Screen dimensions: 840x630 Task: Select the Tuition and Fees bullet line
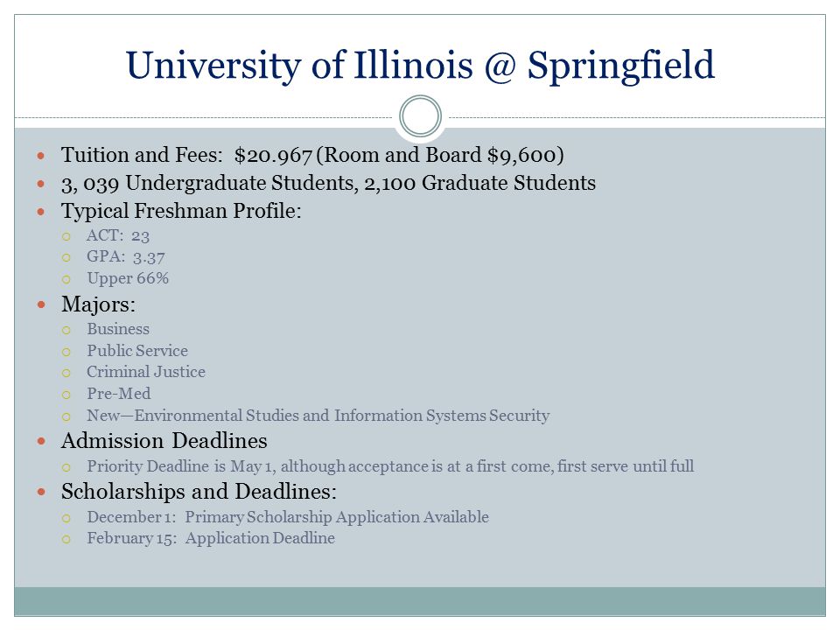[312, 156]
